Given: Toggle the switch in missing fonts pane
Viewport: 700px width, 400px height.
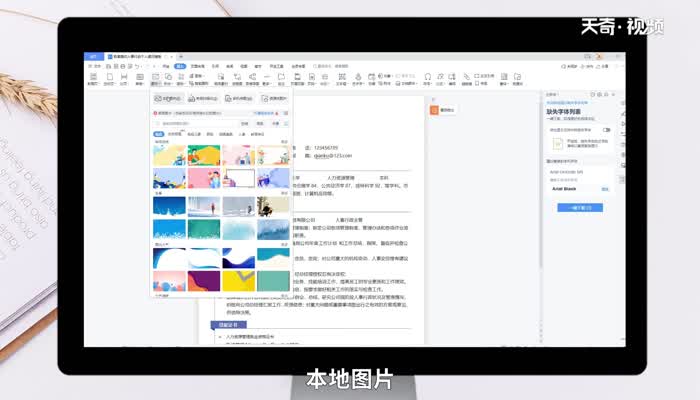Looking at the screenshot, I should coord(606,130).
